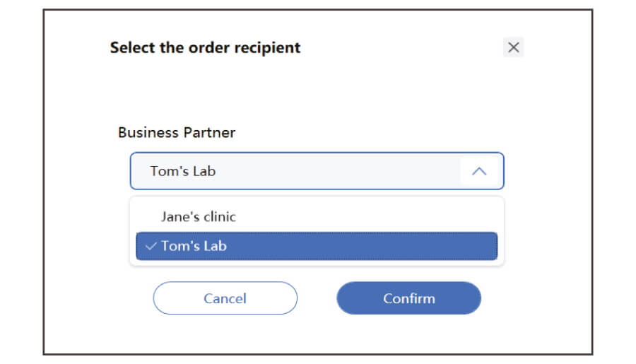
Task: Click the outlined Cancel pill button
Action: [x=225, y=298]
